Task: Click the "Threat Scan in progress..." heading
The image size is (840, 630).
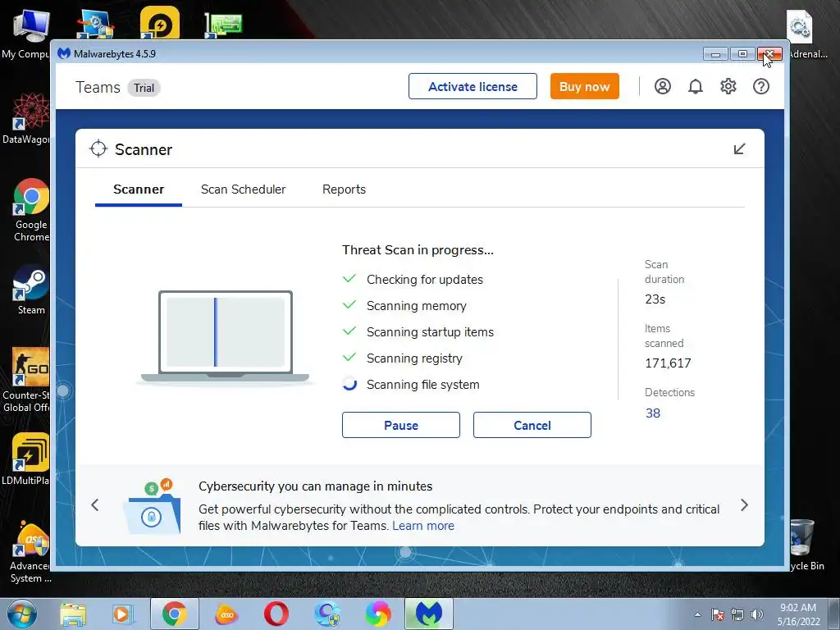Action: [x=418, y=249]
